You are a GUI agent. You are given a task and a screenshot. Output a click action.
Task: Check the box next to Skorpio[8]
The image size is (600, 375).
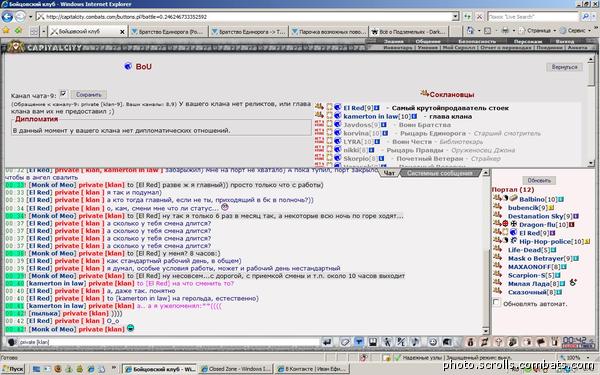point(329,158)
